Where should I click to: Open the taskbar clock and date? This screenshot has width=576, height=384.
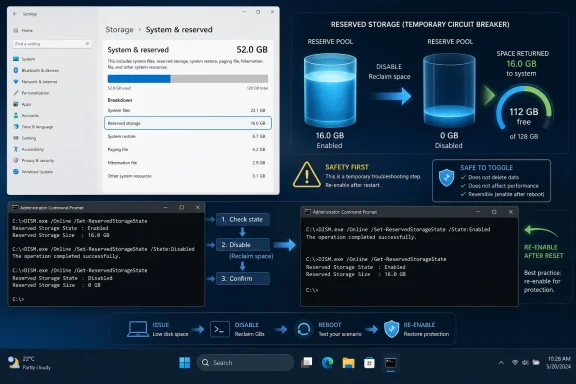[x=559, y=363]
